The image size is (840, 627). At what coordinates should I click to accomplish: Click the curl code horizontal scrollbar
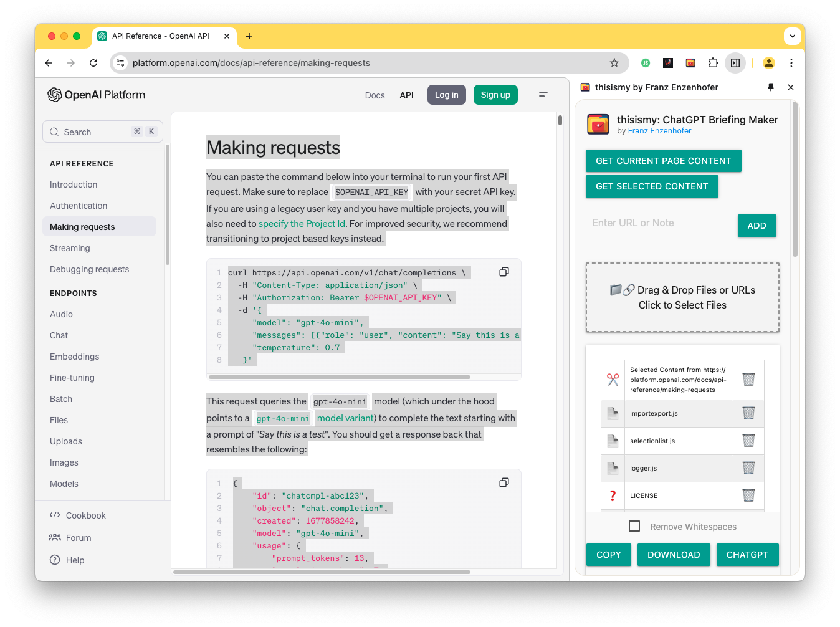(x=340, y=377)
